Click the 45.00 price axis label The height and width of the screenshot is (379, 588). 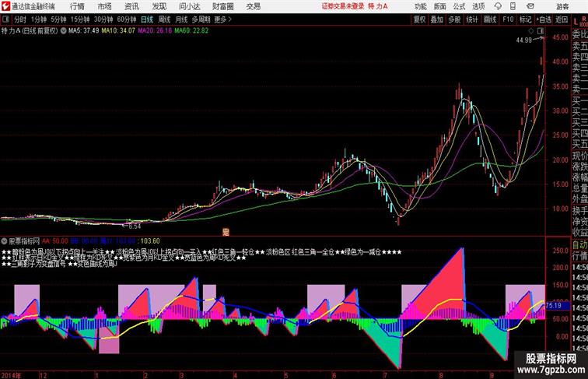pyautogui.click(x=560, y=37)
